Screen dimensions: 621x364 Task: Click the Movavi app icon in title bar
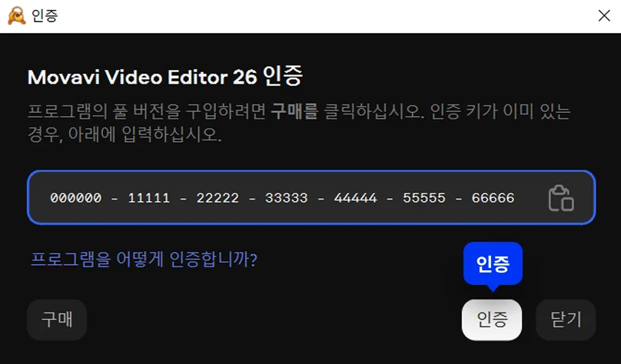tap(17, 16)
